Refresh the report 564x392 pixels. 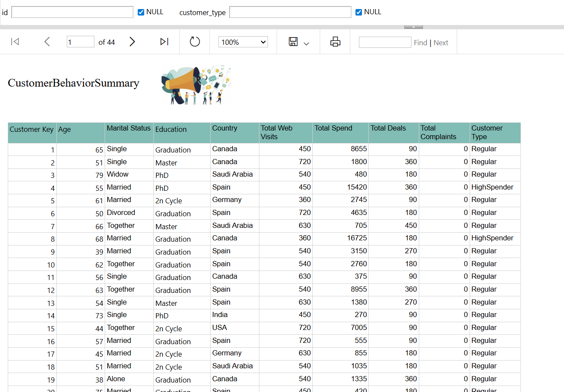[195, 42]
